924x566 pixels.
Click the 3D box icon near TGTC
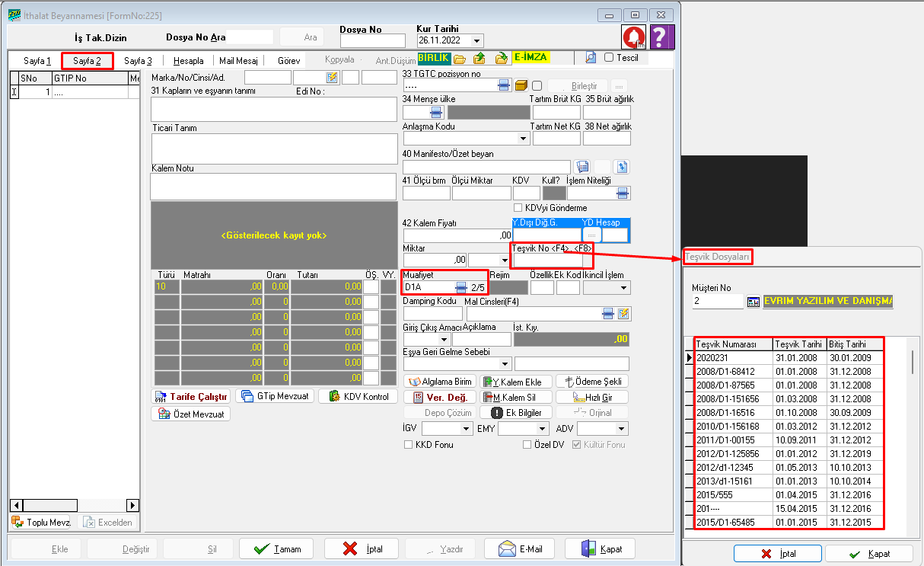pyautogui.click(x=521, y=85)
